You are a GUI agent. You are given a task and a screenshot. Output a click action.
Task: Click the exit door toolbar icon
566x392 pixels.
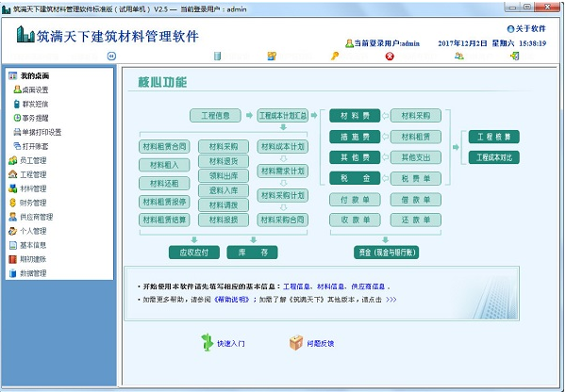coord(514,56)
